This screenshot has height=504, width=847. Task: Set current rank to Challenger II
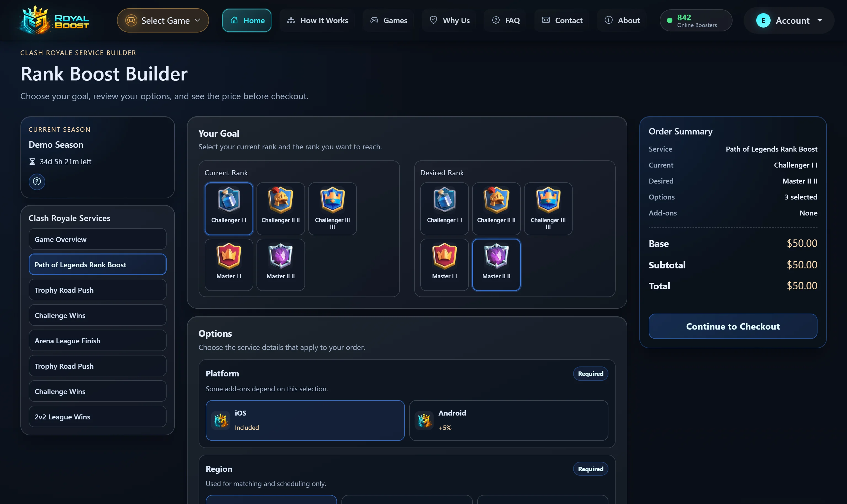click(x=281, y=209)
